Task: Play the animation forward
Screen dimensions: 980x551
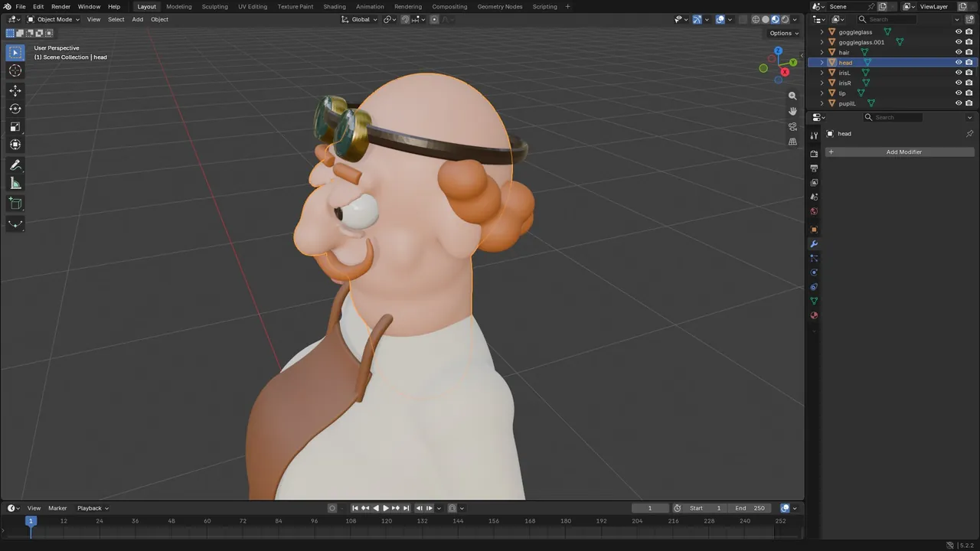Action: pyautogui.click(x=385, y=508)
